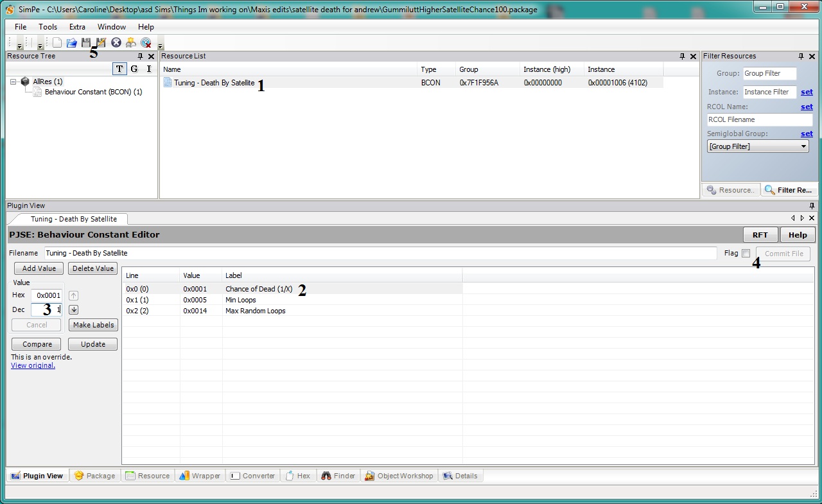Click the Delete Value button
The image size is (822, 504).
[x=93, y=268]
